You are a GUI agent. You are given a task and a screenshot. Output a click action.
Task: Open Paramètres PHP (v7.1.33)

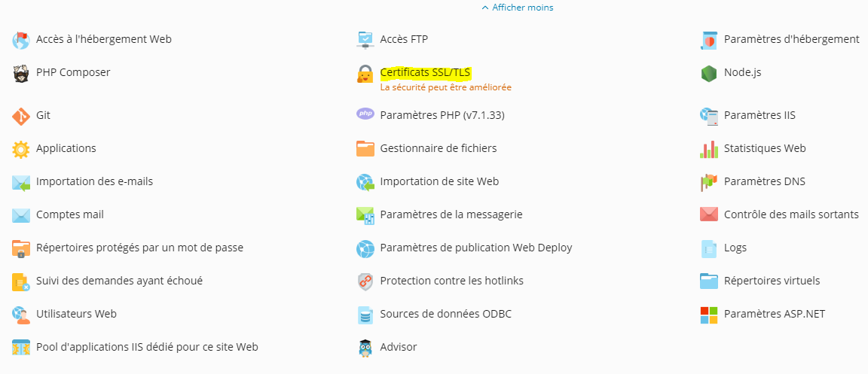[442, 116]
